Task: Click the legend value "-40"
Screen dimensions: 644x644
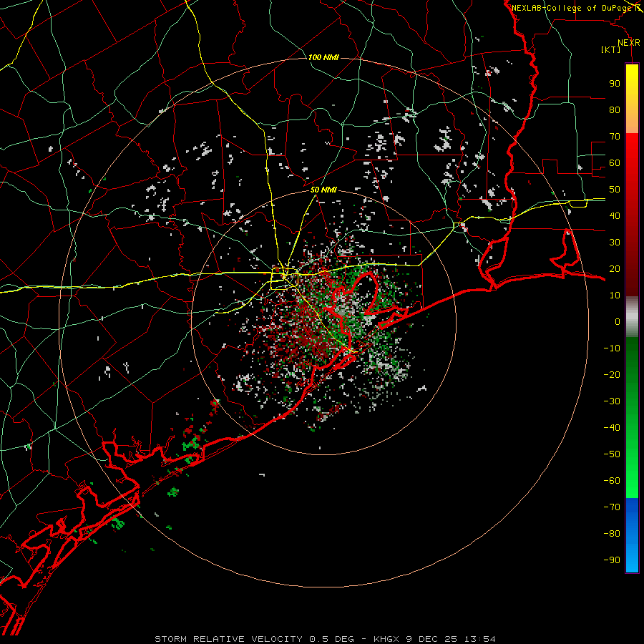Action: click(612, 428)
